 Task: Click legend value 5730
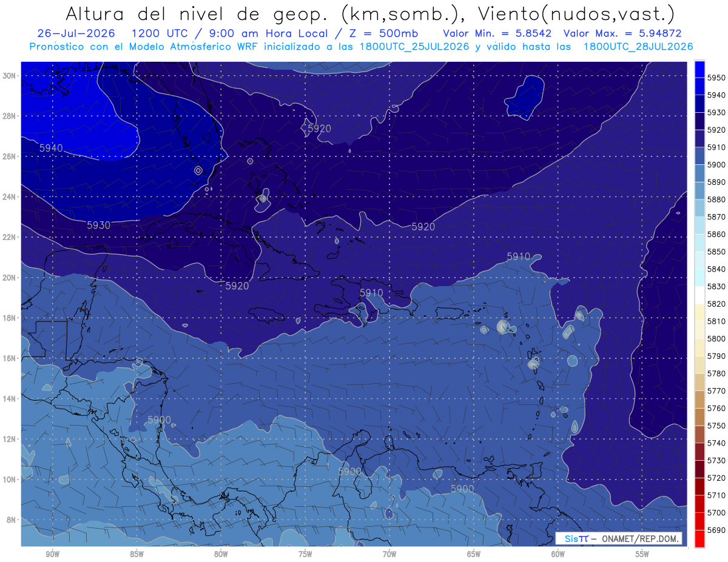coord(716,460)
